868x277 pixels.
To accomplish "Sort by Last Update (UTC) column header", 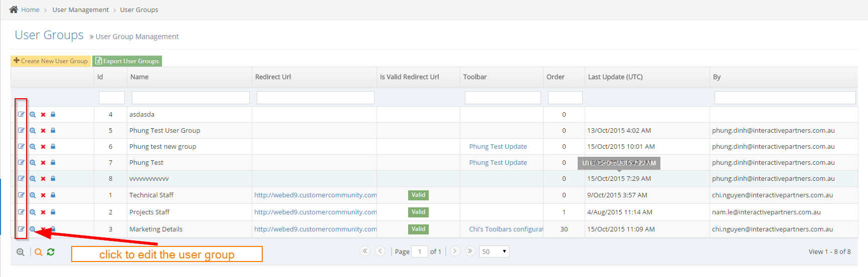I will [x=615, y=77].
